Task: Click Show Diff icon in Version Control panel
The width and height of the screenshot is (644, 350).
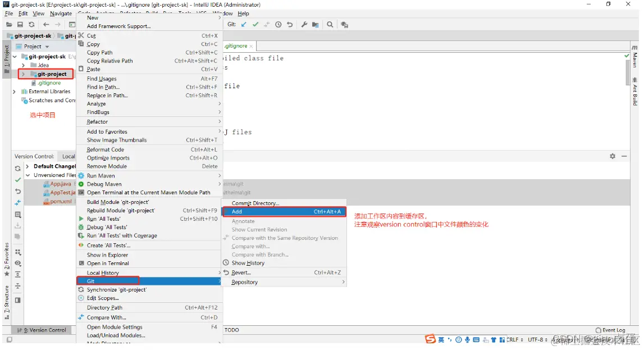Action: pyautogui.click(x=17, y=202)
